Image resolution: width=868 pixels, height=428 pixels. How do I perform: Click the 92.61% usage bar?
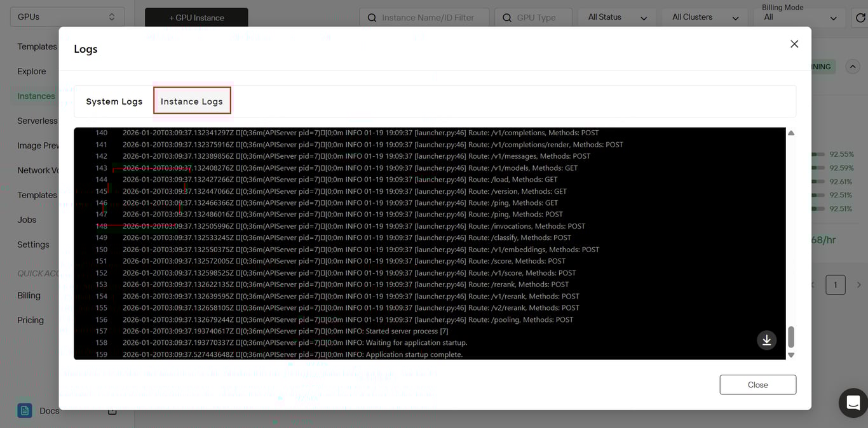coord(818,182)
